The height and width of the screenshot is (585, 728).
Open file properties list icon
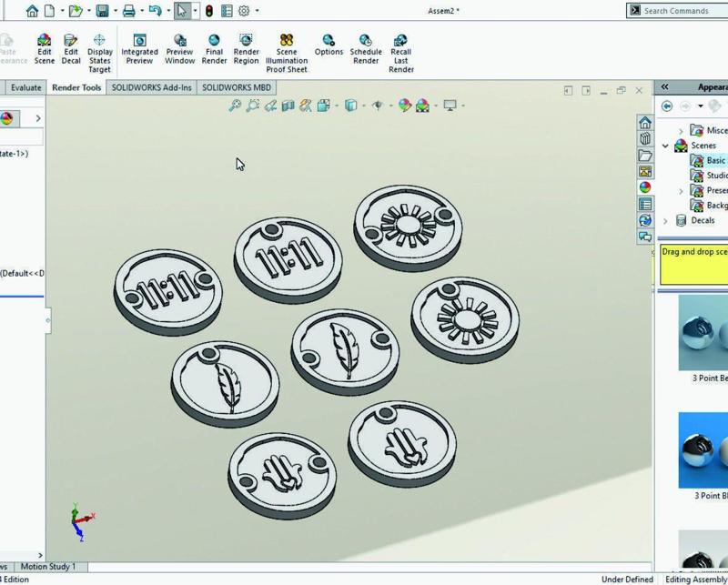(x=227, y=11)
